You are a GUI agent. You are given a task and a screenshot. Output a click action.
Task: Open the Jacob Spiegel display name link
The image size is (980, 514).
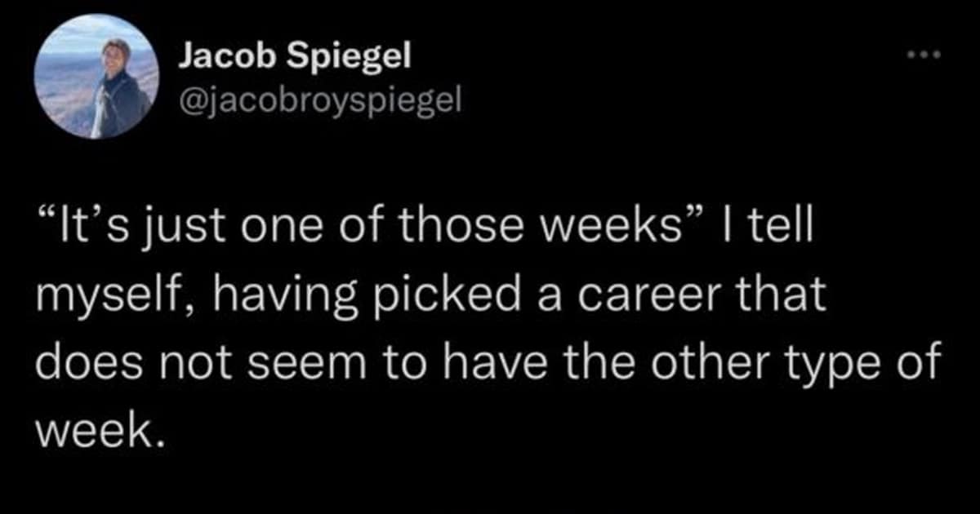pyautogui.click(x=295, y=57)
